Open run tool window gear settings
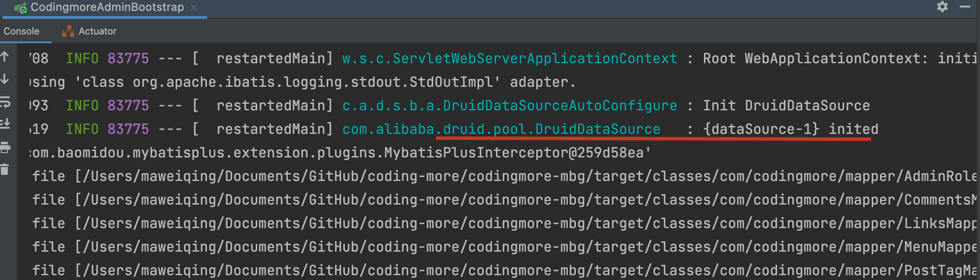This screenshot has width=980, height=280. pyautogui.click(x=942, y=7)
